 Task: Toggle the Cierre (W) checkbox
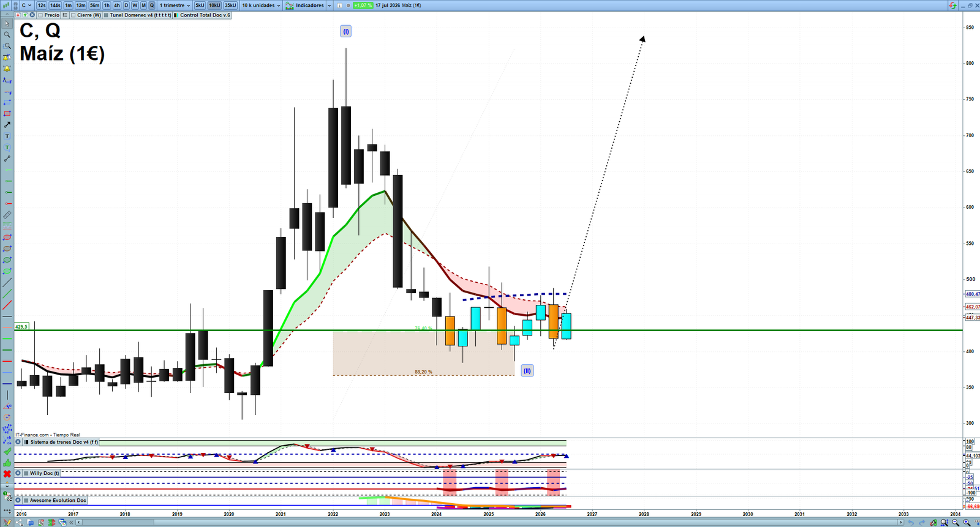coord(73,15)
